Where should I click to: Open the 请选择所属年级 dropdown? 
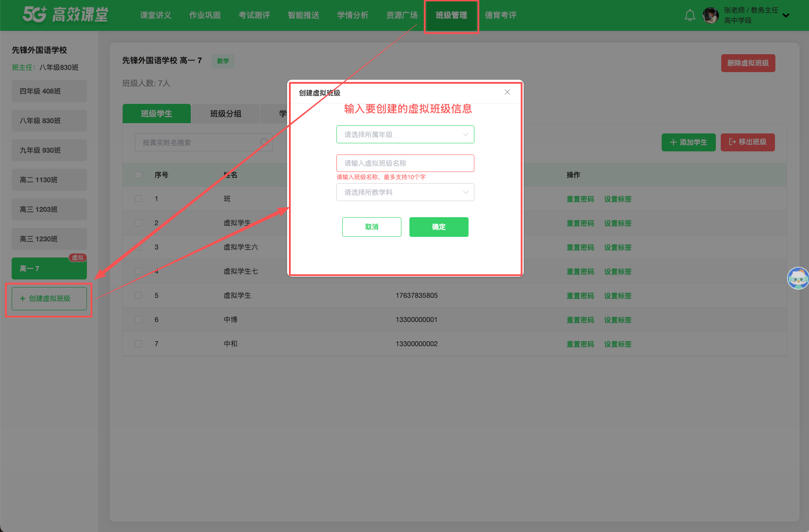tap(405, 134)
